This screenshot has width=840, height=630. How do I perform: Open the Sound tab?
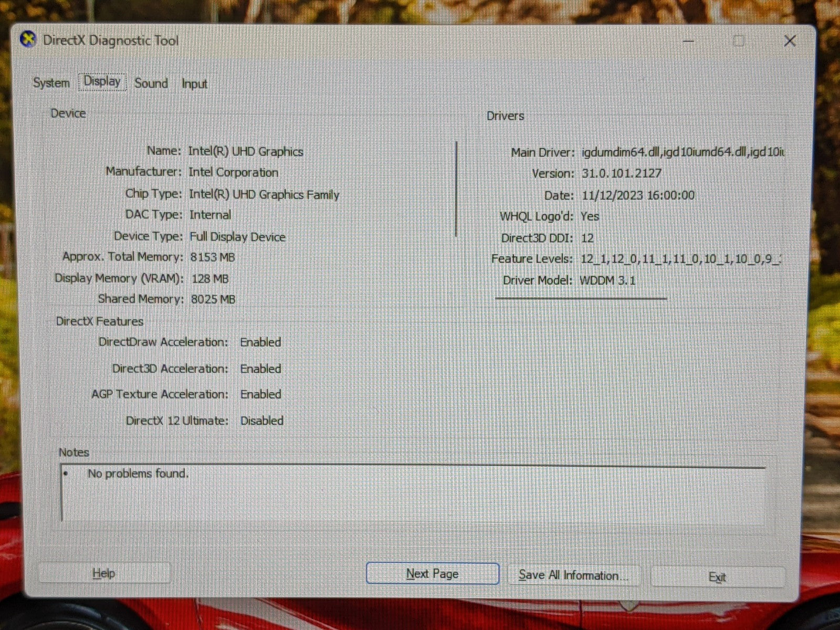151,83
